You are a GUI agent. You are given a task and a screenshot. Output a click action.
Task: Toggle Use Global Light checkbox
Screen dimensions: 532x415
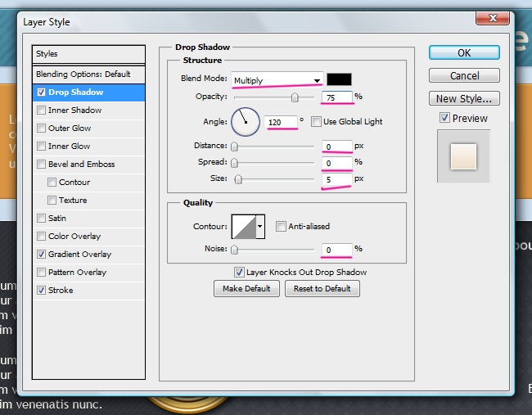point(316,122)
